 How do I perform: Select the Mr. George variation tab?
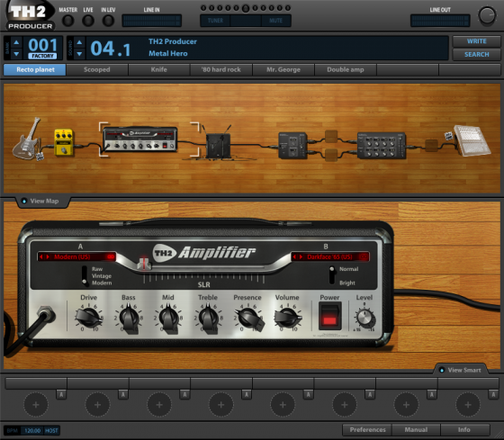pyautogui.click(x=283, y=70)
